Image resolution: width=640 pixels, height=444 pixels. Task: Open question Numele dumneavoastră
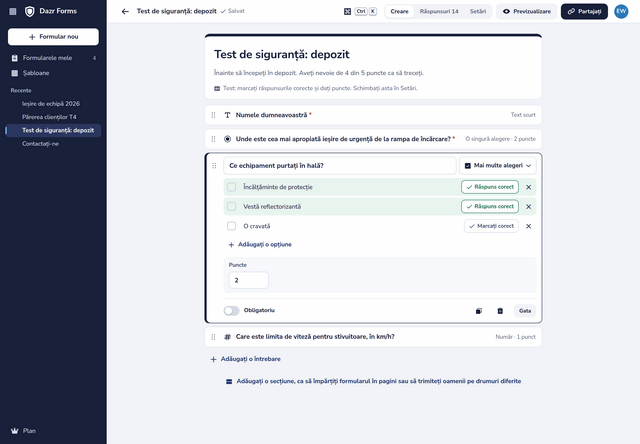click(x=373, y=115)
